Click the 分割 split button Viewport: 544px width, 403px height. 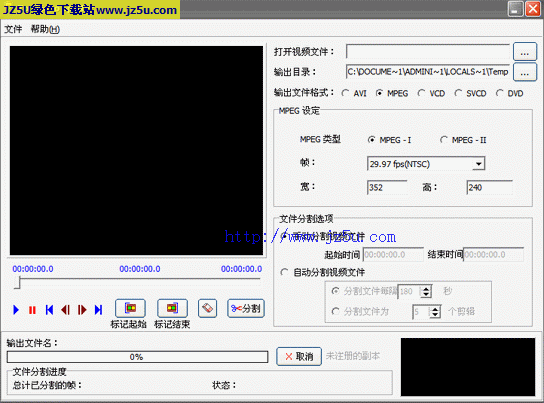click(x=246, y=308)
